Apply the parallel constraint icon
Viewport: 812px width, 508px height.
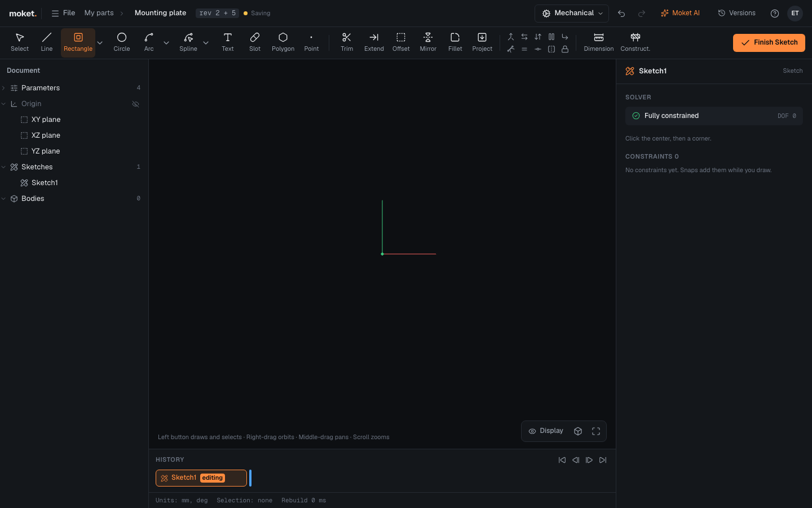(x=551, y=37)
